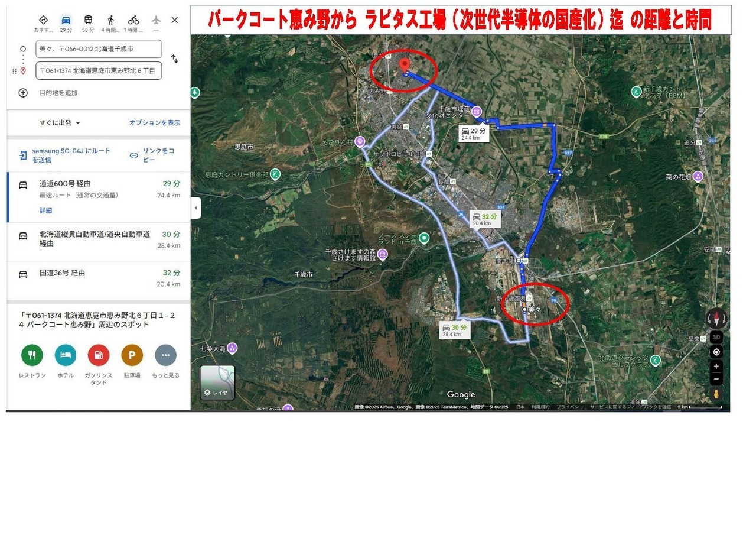Collapse the side panel arrow
This screenshot has width=756, height=535.
pyautogui.click(x=195, y=208)
